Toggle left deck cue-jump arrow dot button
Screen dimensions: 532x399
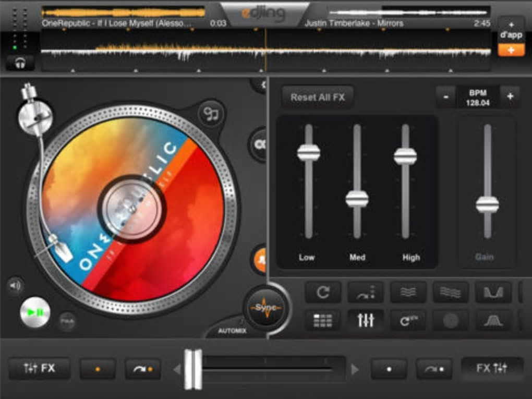click(142, 369)
